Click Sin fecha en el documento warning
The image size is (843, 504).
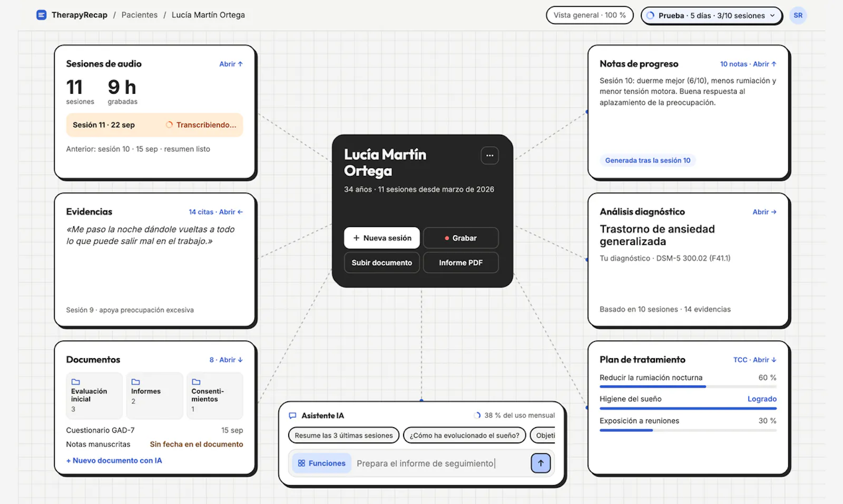pos(197,444)
